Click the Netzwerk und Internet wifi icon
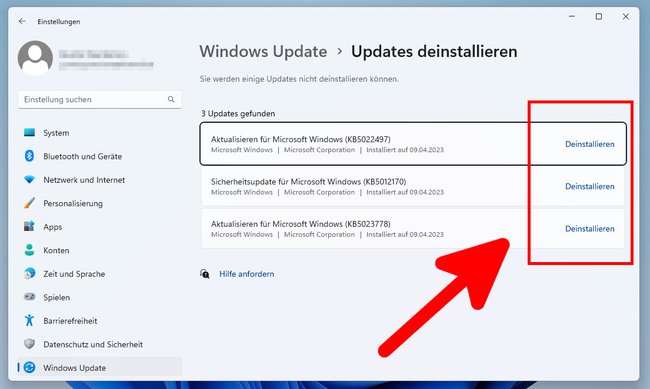The image size is (650, 389). (x=29, y=180)
